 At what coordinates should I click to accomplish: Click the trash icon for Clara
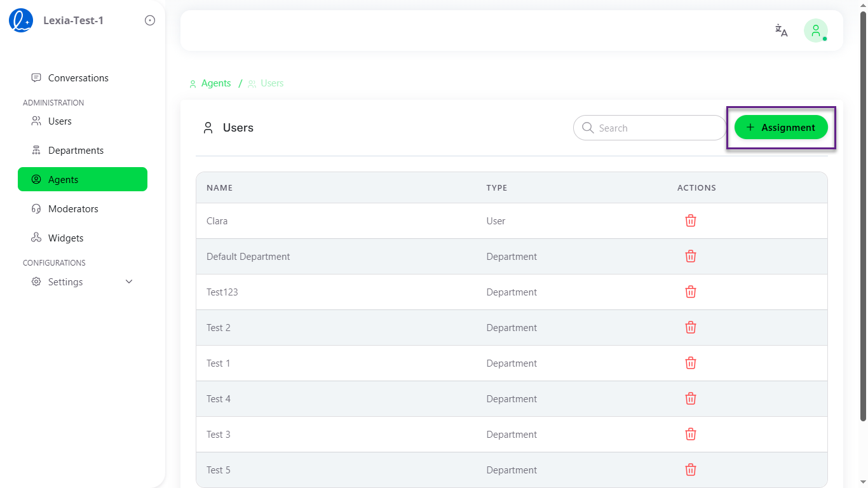691,220
